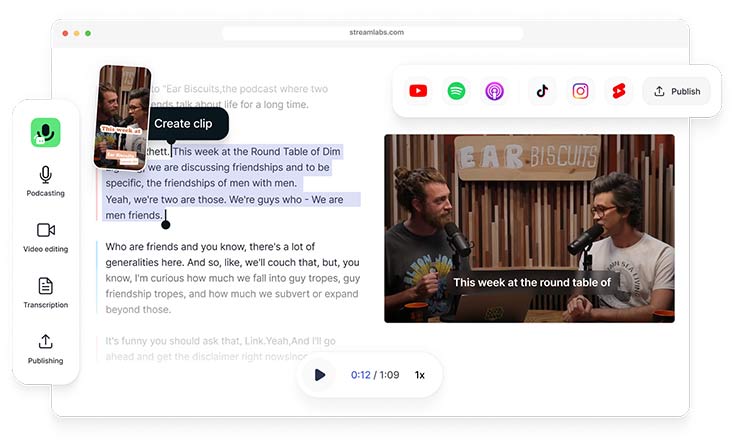Open the Publishing section in sidebar

pyautogui.click(x=46, y=349)
